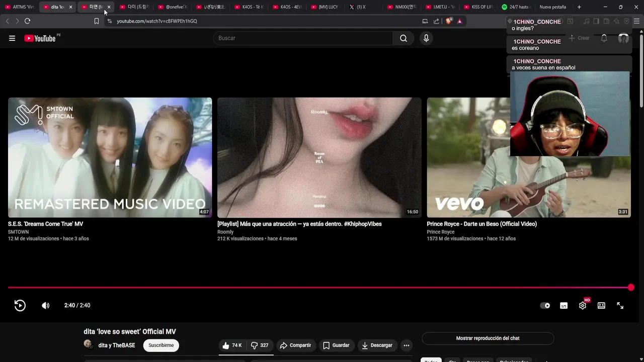Select the Todos filter chip
The height and width of the screenshot is (362, 644).
[x=431, y=360]
